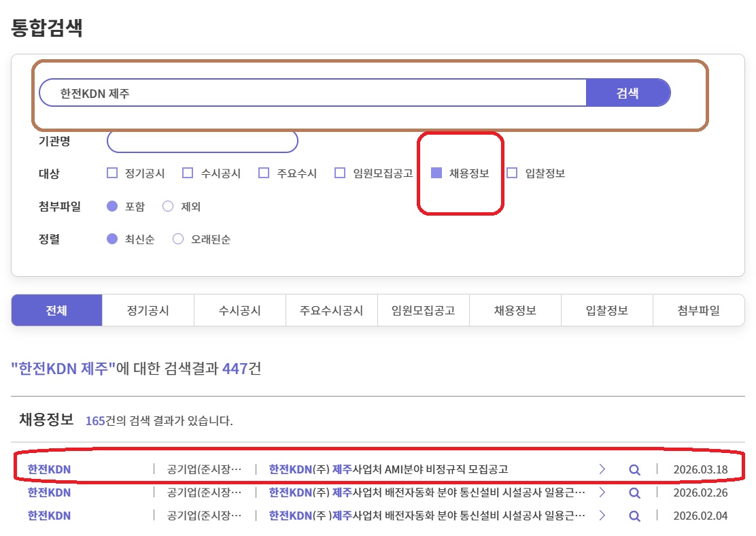Screen dimensions: 756x536
Task: Switch to the 채용정보 results tab
Action: pos(515,311)
